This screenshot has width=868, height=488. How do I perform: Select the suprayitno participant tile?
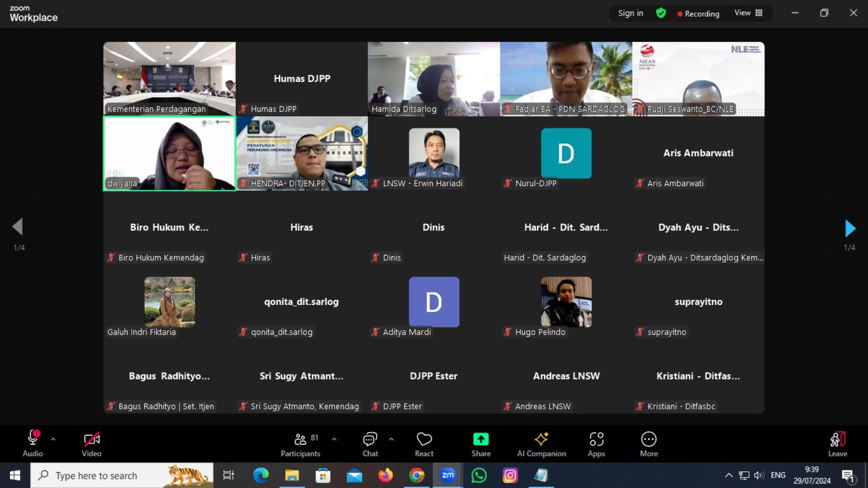698,302
